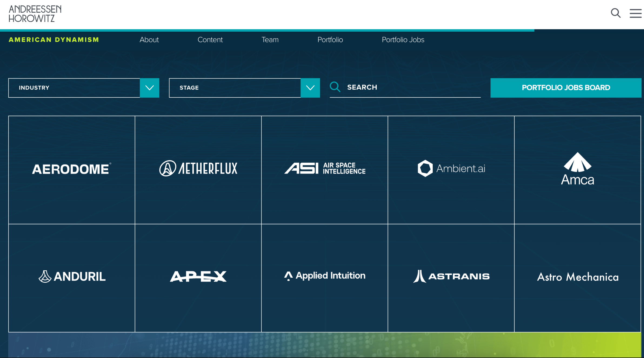The height and width of the screenshot is (358, 644).
Task: Click the site search magnifier icon
Action: point(615,13)
